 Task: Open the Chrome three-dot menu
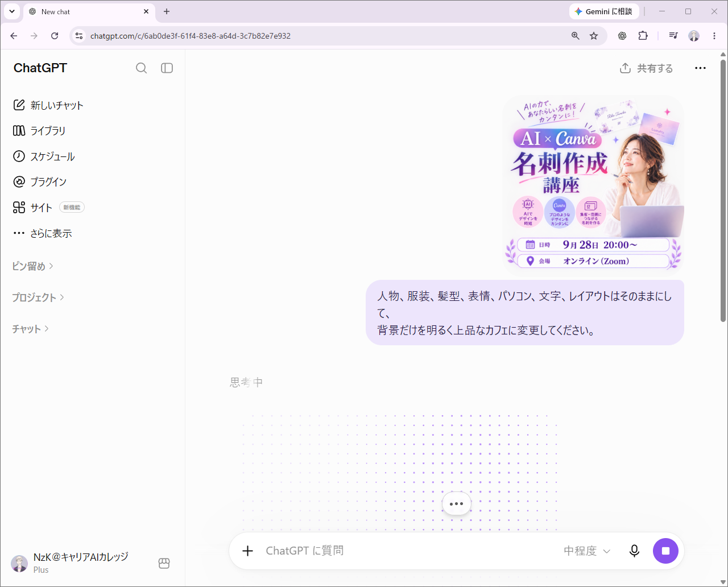[714, 36]
